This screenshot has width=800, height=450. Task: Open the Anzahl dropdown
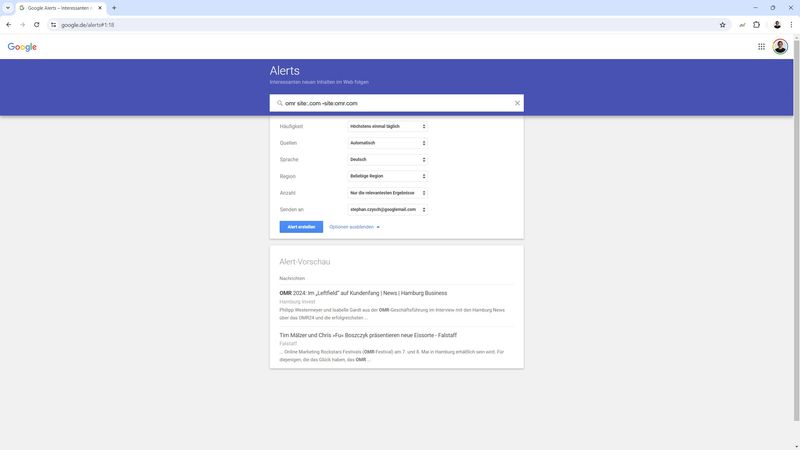[387, 193]
